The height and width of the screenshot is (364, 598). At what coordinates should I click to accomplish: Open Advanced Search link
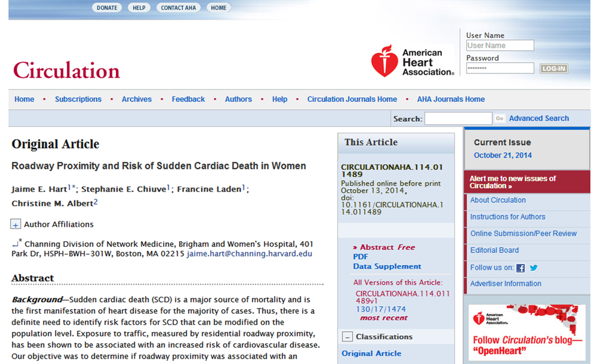[539, 119]
